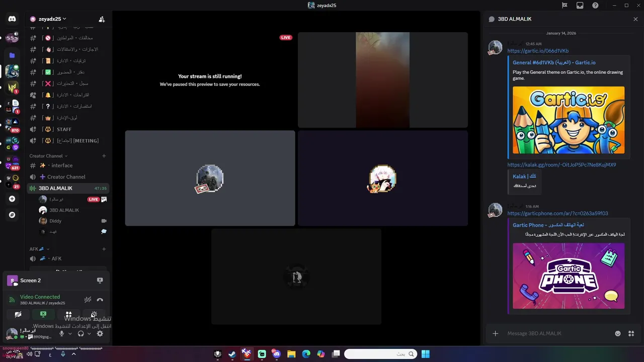Click the invite members icon near zeyadx25

(x=102, y=19)
